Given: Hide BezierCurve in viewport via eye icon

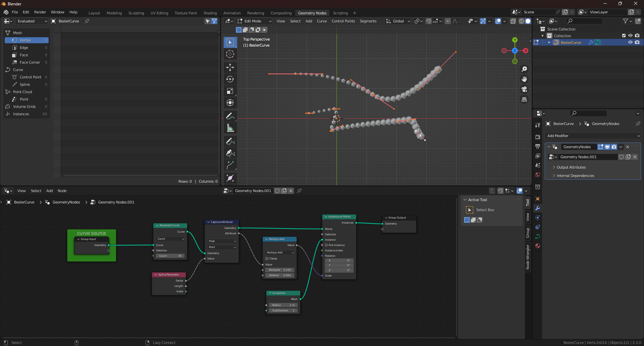Looking at the screenshot, I should pyautogui.click(x=630, y=43).
